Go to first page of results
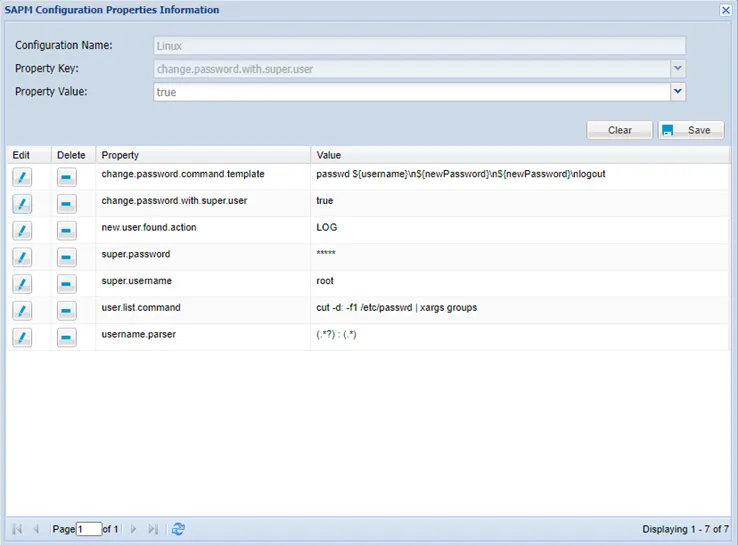738x545 pixels. coord(17,529)
